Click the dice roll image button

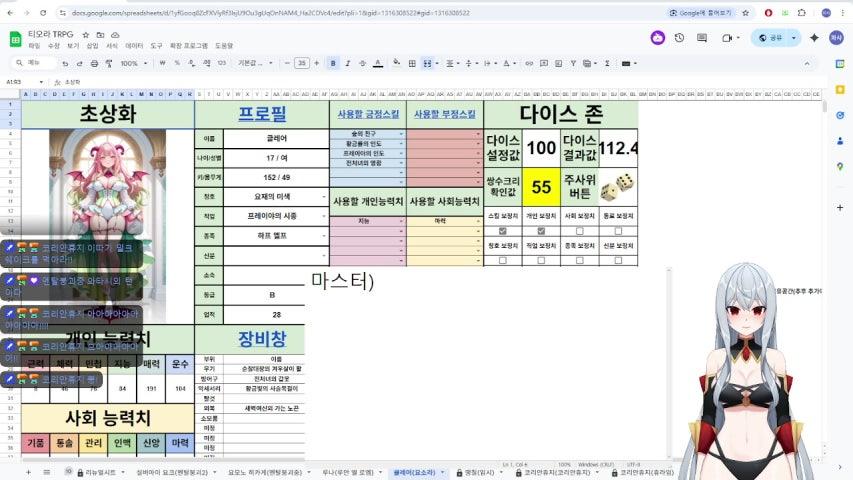pos(617,187)
